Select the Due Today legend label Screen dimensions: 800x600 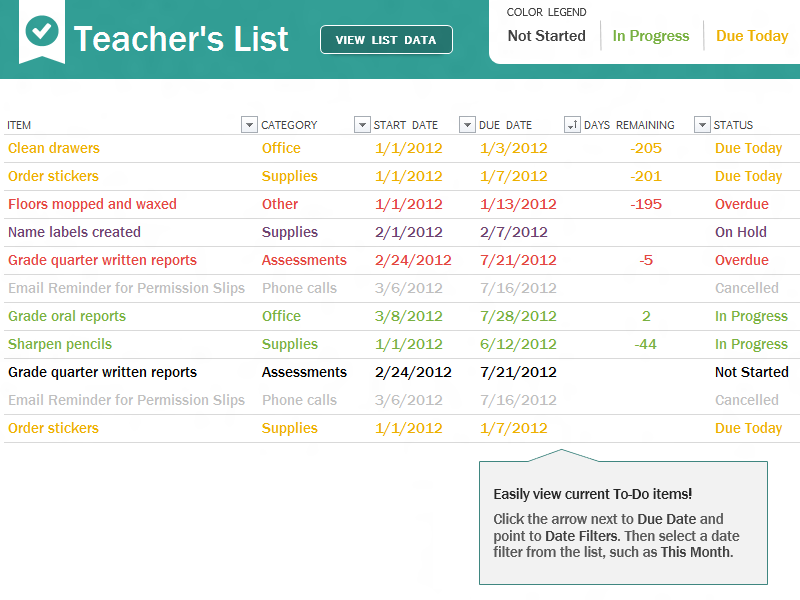click(x=752, y=36)
